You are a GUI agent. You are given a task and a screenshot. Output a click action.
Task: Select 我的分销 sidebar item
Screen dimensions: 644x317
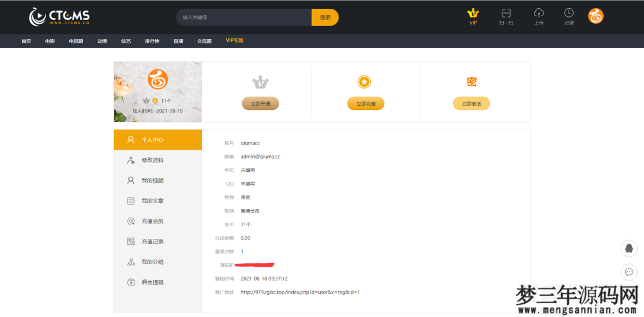(158, 262)
